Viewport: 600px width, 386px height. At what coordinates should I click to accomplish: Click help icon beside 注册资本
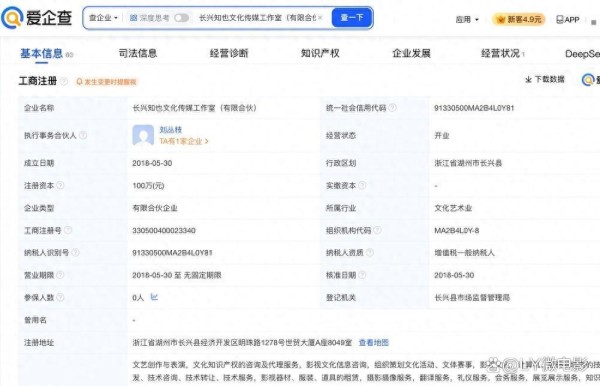(x=60, y=185)
